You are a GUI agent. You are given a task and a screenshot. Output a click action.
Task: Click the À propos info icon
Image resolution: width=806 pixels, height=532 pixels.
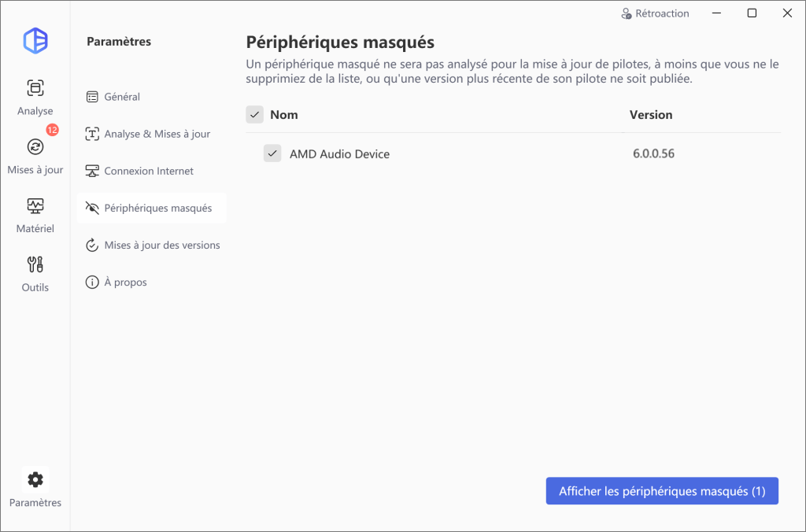92,283
